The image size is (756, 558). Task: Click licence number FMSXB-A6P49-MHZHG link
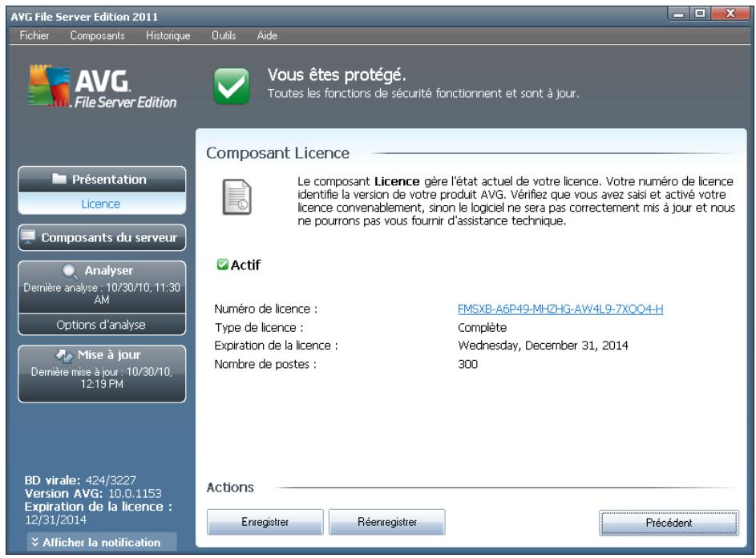(560, 309)
